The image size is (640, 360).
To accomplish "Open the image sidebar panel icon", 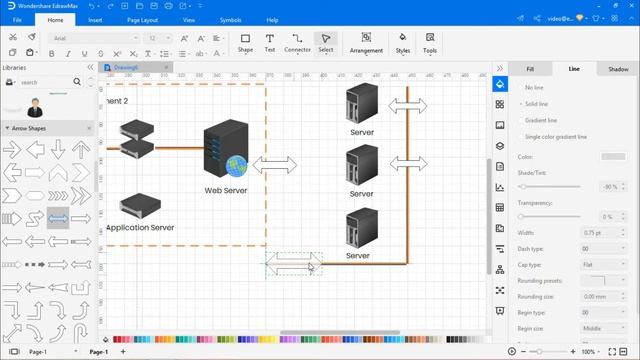I will point(500,125).
